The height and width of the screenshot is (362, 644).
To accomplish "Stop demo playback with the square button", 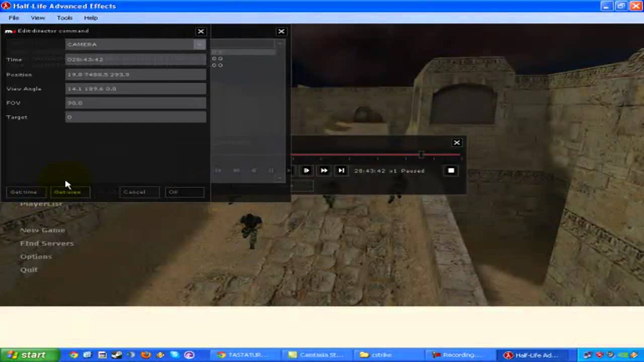I will pos(451,170).
